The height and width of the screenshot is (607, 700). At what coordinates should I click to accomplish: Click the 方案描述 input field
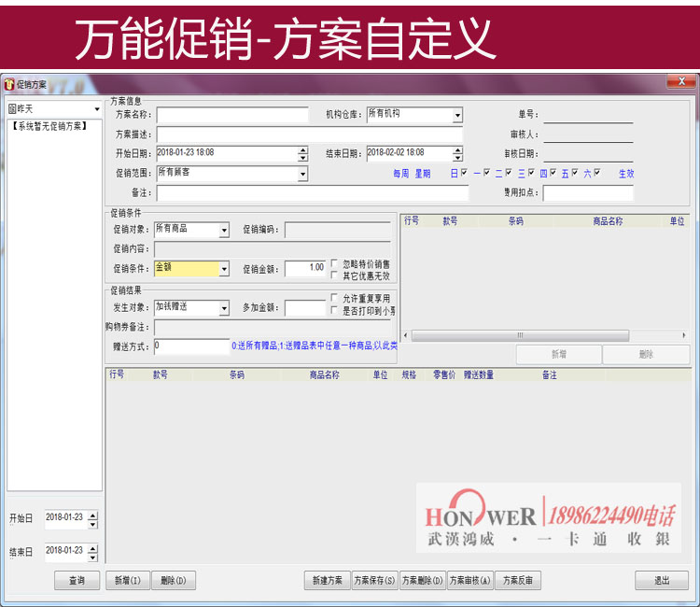click(x=310, y=134)
